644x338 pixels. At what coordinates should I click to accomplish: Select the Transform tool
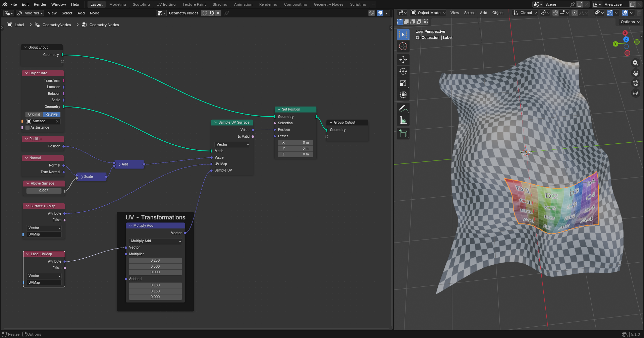click(403, 95)
